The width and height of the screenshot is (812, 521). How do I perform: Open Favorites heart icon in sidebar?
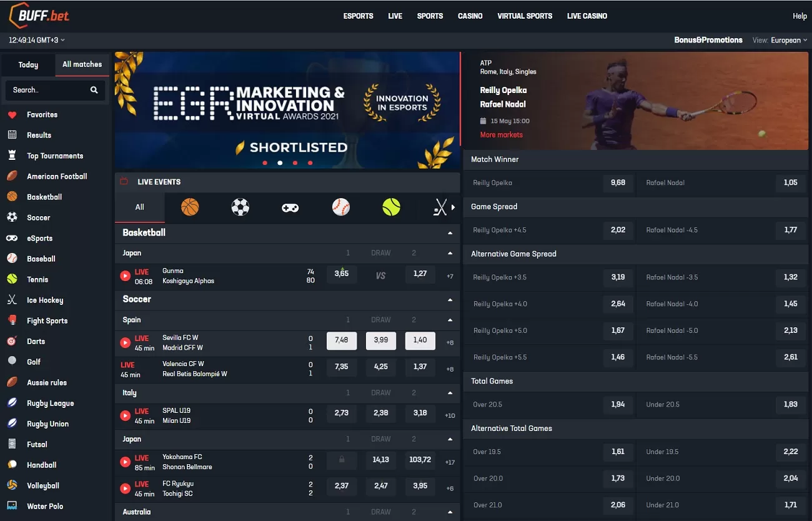click(12, 115)
